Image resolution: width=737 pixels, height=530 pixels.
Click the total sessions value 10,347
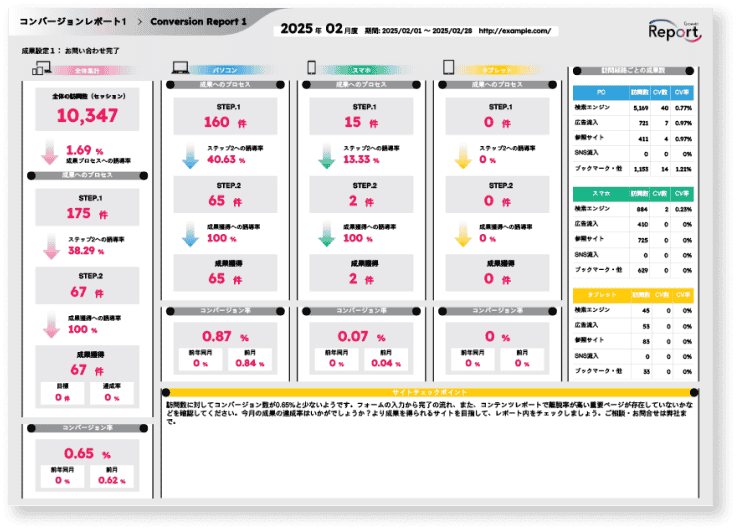(88, 116)
